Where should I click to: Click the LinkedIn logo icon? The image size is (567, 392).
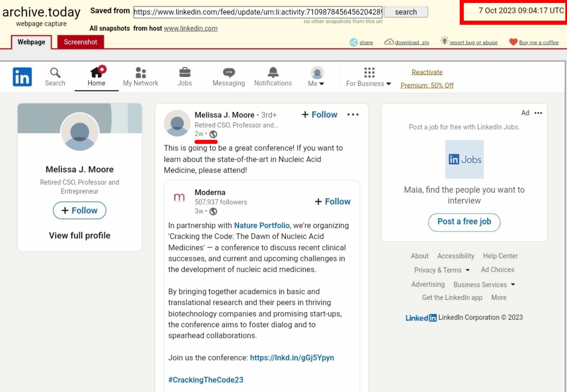pos(22,77)
